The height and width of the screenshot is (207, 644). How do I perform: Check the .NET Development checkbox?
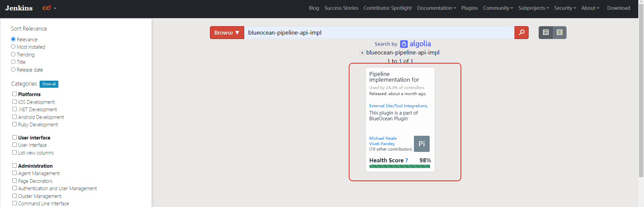15,109
